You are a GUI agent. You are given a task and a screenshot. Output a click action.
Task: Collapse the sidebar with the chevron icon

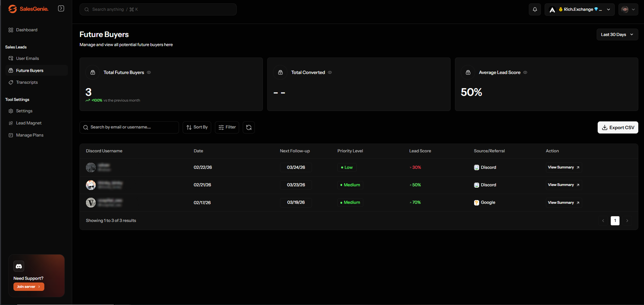coord(61,8)
